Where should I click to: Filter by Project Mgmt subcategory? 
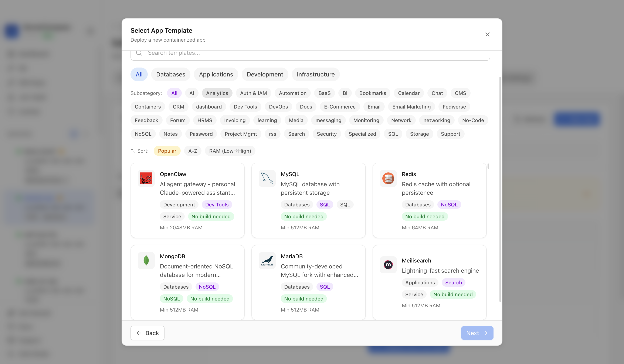click(241, 134)
